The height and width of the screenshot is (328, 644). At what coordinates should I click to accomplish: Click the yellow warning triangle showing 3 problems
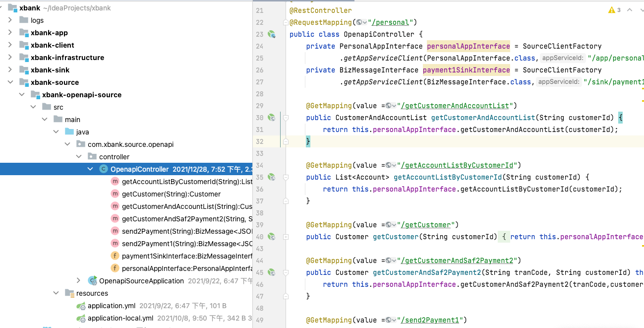(x=611, y=10)
